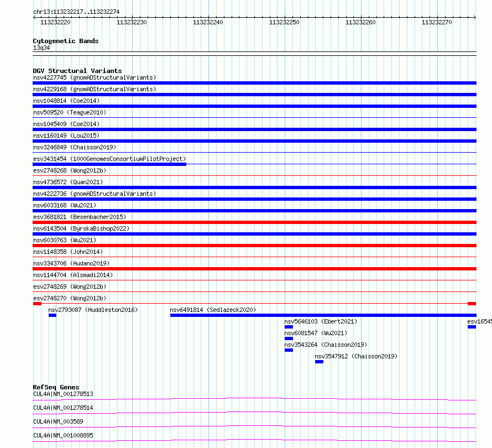Select variant nsv509520 (Teague2010)

point(70,112)
